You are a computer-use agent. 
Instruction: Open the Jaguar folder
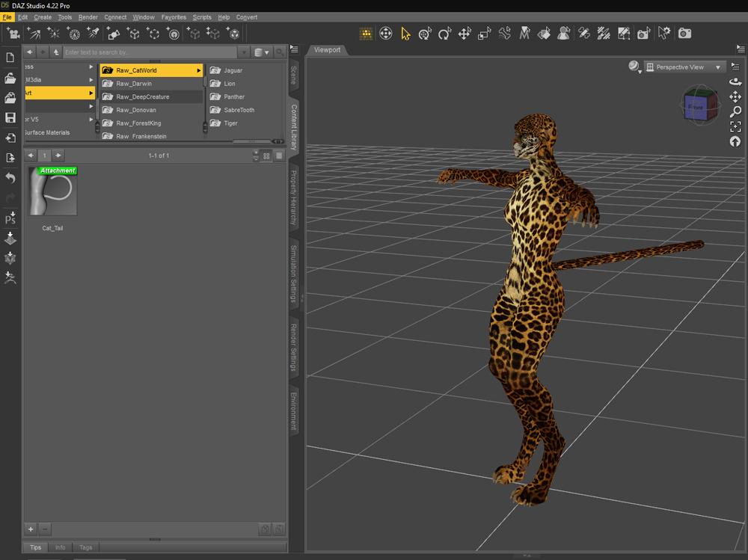coord(233,70)
